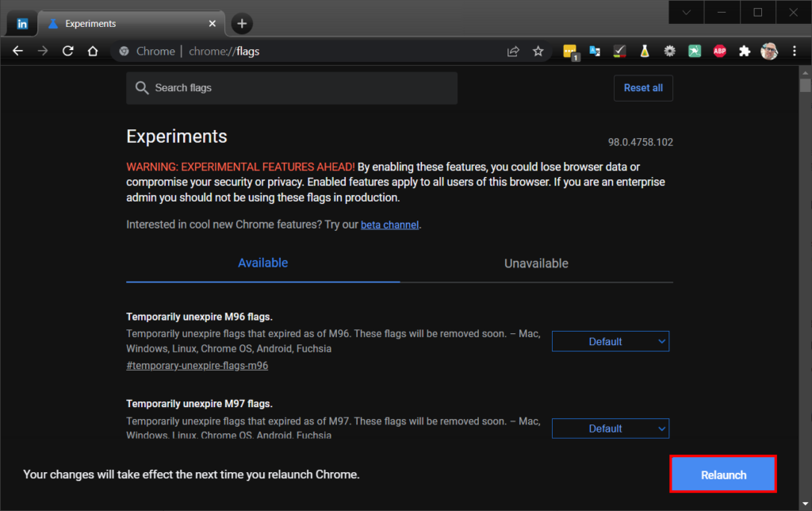Image resolution: width=812 pixels, height=511 pixels.
Task: Select the Experiments tab
Action: [x=131, y=24]
